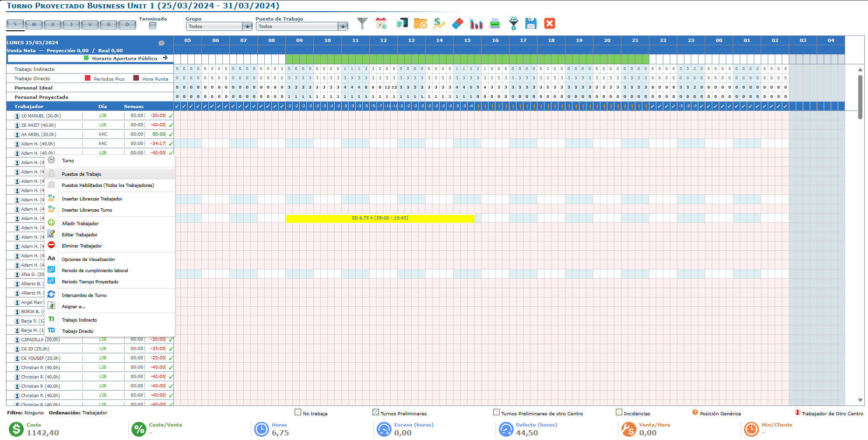This screenshot has height=440, width=868.
Task: Click the Coste/Venta percent icon
Action: [139, 429]
